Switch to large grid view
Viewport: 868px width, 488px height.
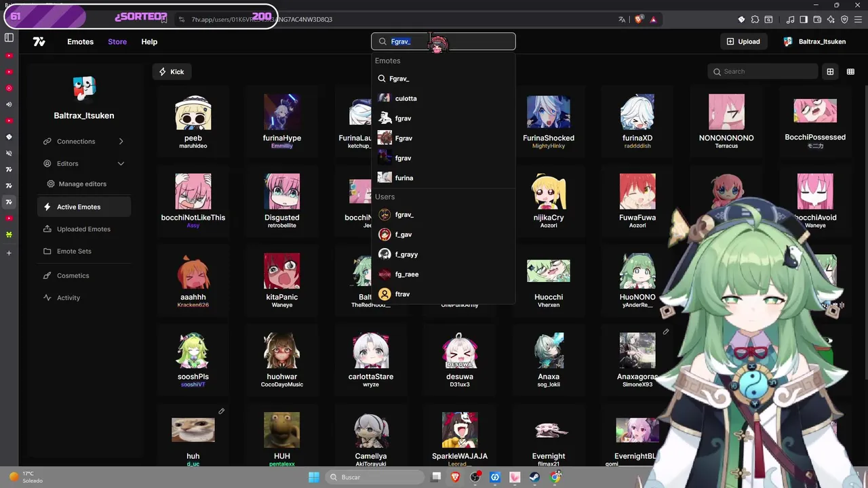point(830,71)
